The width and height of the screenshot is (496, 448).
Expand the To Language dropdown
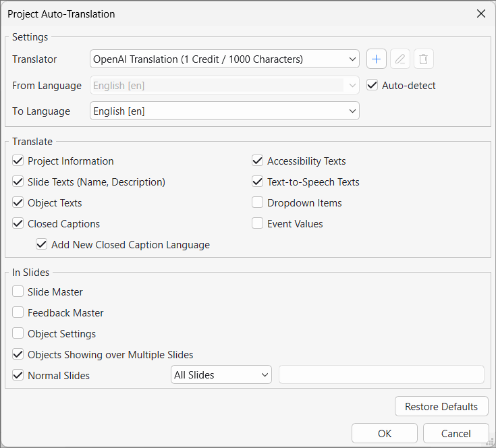point(224,111)
